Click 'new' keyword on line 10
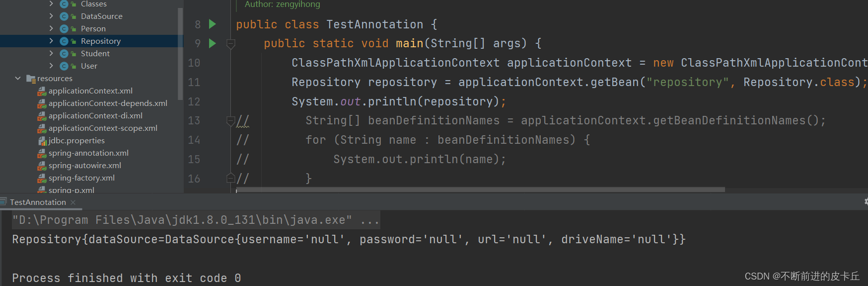 click(663, 63)
